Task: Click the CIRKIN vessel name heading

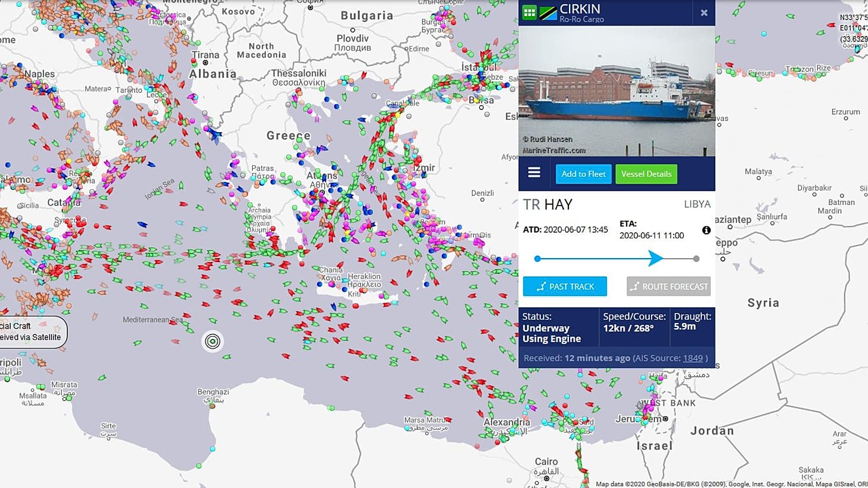Action: pos(580,9)
